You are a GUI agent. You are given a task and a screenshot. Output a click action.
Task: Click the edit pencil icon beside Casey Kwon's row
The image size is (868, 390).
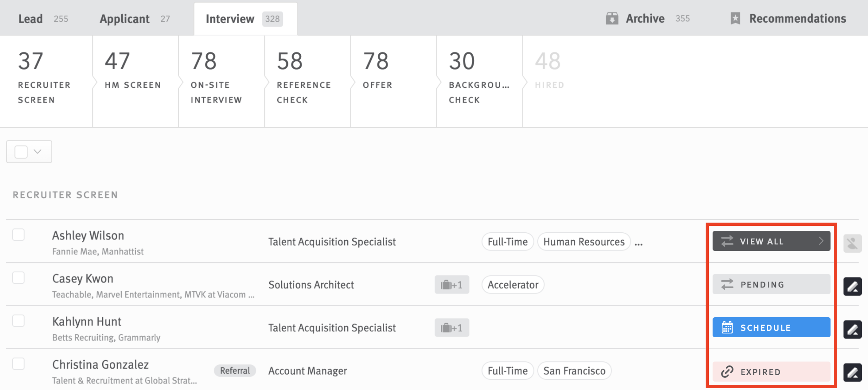853,286
